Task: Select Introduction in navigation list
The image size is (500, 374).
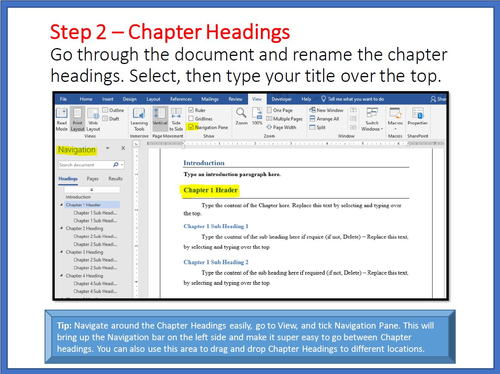Action: pos(78,197)
